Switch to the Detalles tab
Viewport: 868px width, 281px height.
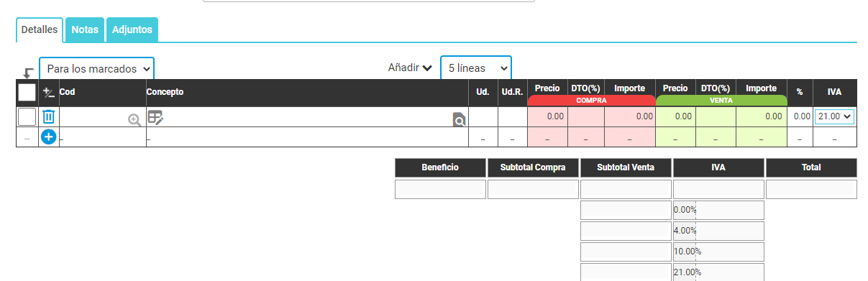coord(40,30)
